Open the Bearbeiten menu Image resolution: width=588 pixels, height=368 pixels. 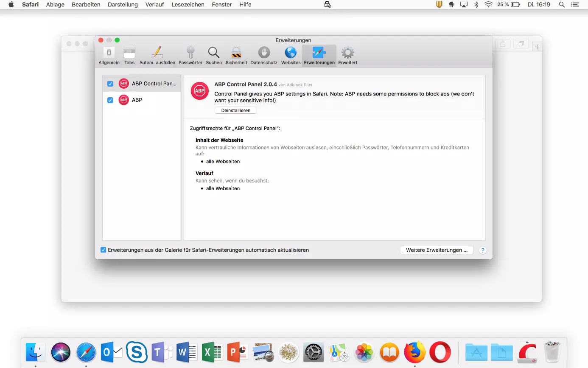[86, 5]
